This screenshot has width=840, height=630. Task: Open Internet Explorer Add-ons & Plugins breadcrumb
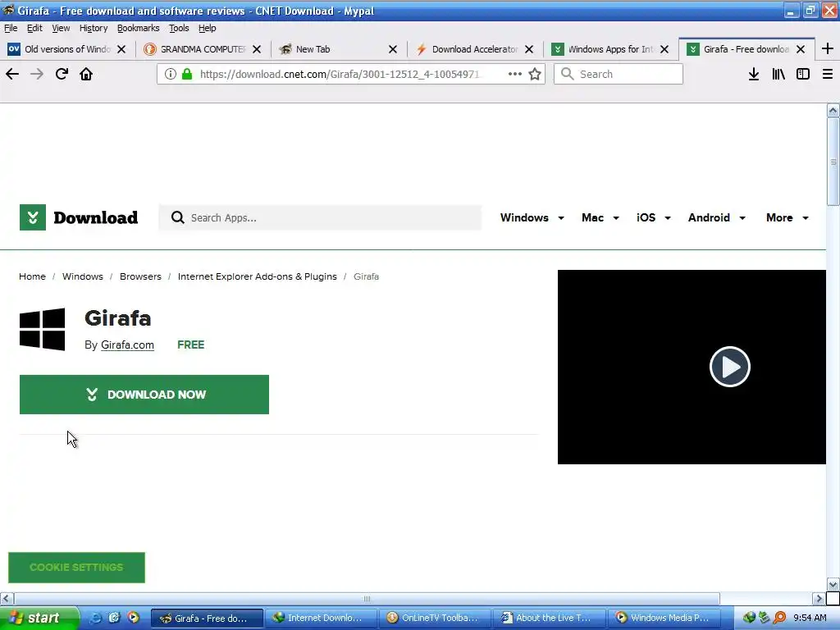(257, 276)
